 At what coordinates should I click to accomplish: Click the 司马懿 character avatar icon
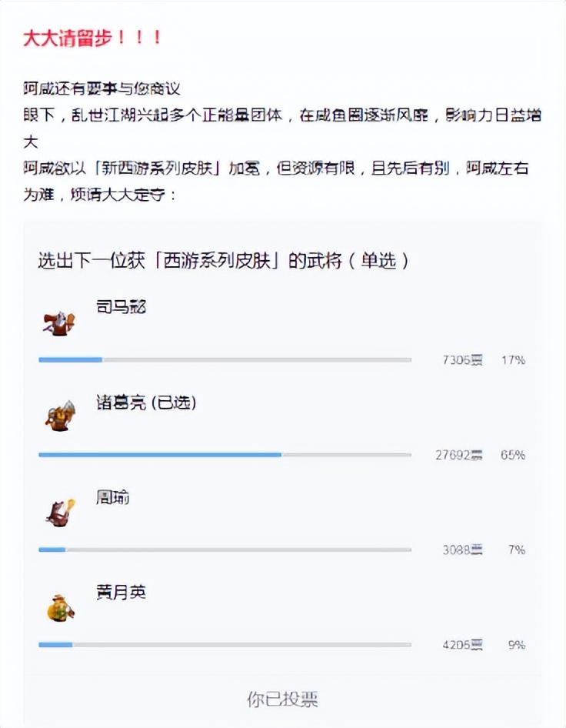click(x=59, y=323)
